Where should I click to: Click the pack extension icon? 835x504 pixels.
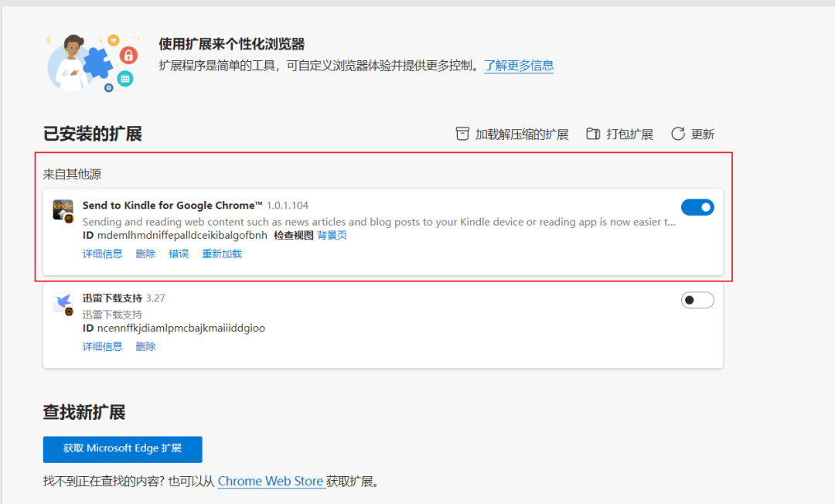[x=593, y=134]
